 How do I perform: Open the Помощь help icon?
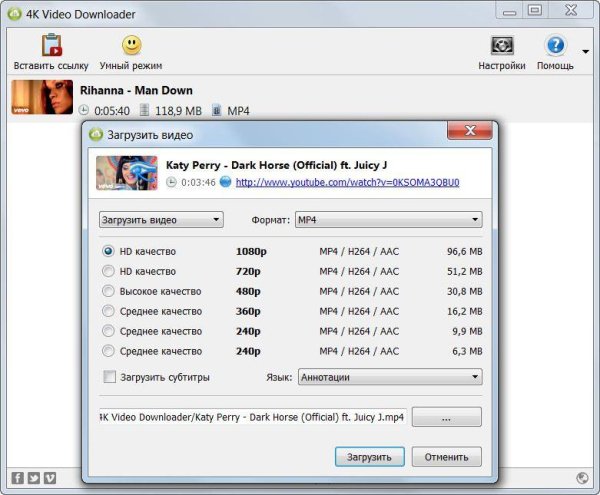click(x=555, y=45)
